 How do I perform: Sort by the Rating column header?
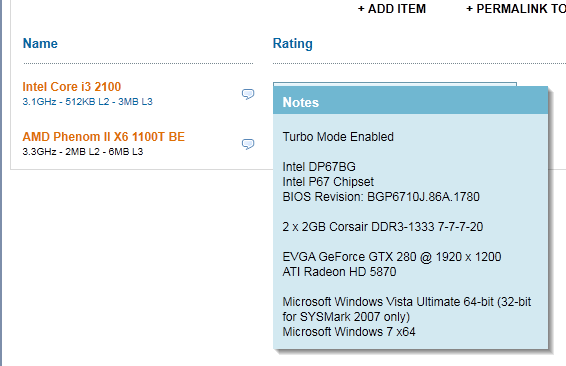[293, 44]
